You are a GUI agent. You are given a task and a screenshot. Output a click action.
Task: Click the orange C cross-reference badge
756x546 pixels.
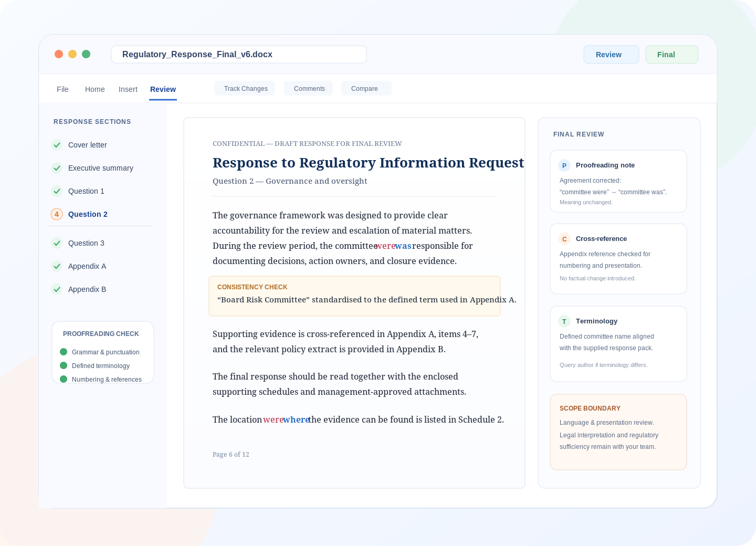click(564, 239)
